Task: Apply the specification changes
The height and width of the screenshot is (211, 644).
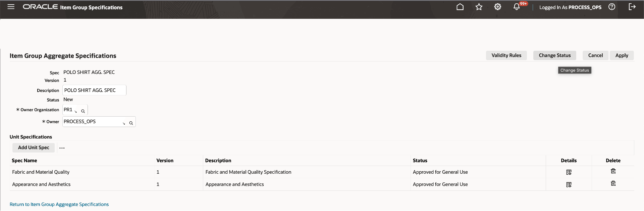Action: click(622, 55)
